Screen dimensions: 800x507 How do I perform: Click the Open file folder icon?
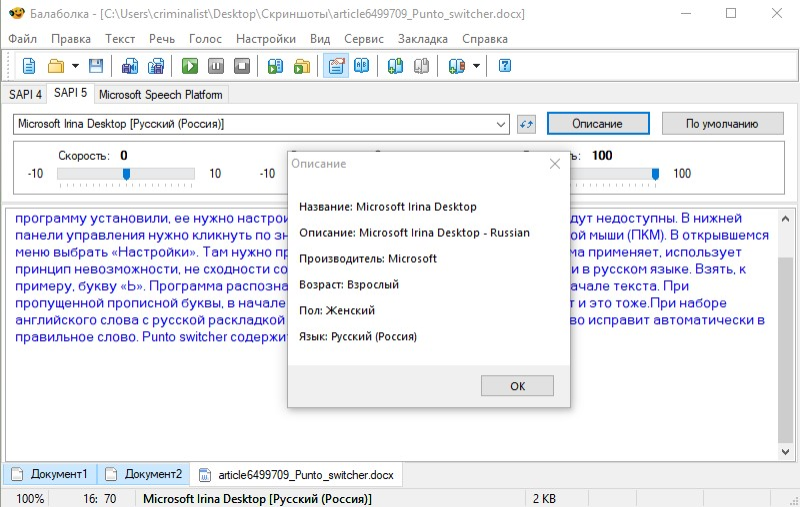tap(56, 66)
